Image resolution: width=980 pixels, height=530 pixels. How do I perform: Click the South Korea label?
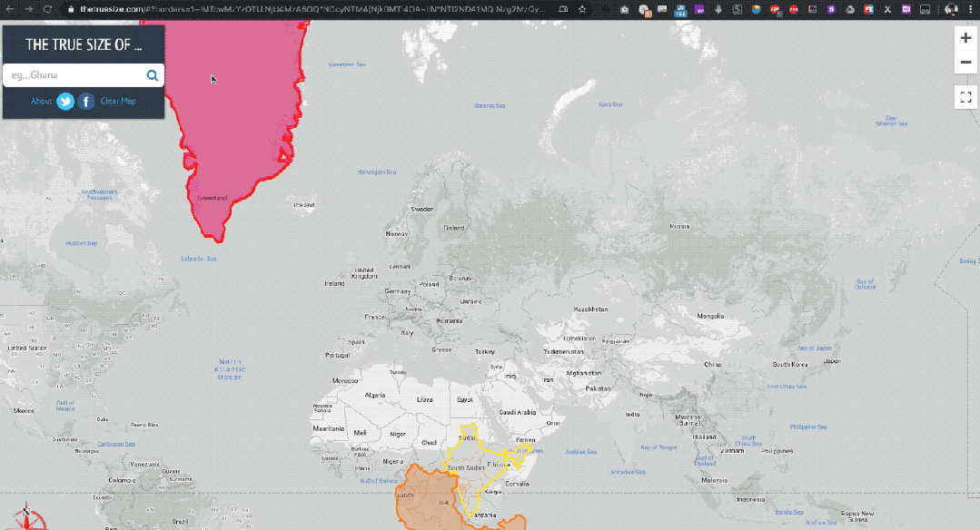click(790, 364)
